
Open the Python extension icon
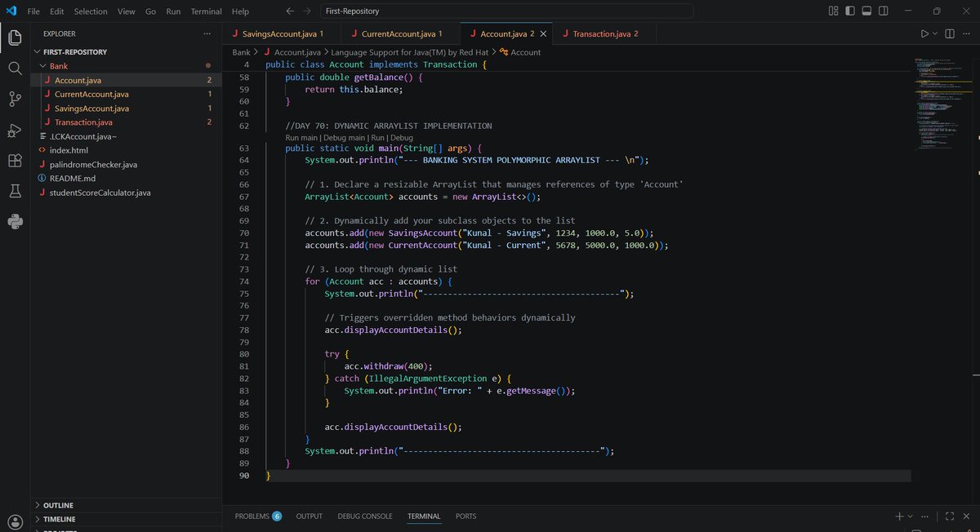15,221
